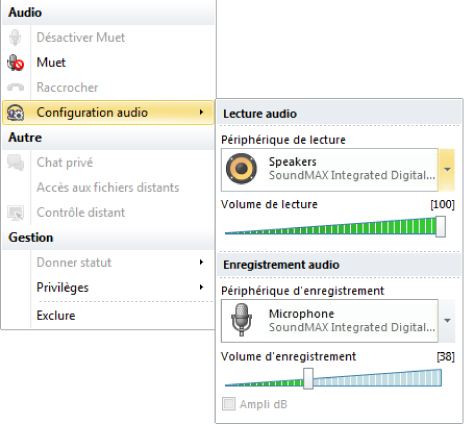Viewport: 464px width, 424px height.
Task: Click the Speakers loudspeaker icon
Action: (x=241, y=169)
